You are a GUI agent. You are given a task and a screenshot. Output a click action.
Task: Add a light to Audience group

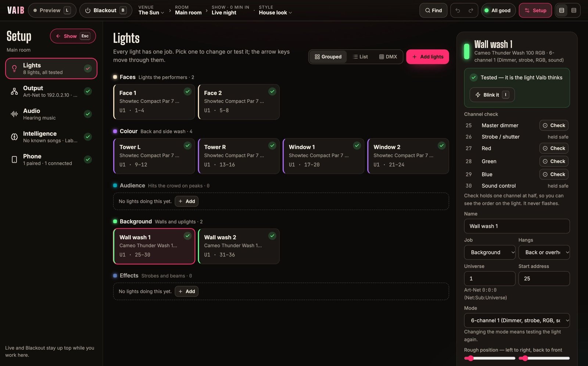click(x=187, y=202)
